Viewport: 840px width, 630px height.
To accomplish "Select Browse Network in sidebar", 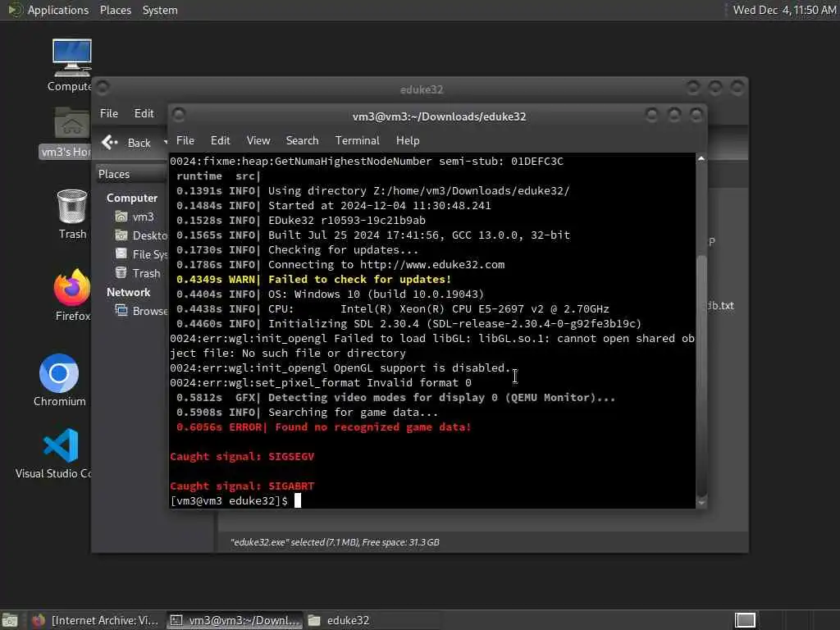I will point(141,311).
